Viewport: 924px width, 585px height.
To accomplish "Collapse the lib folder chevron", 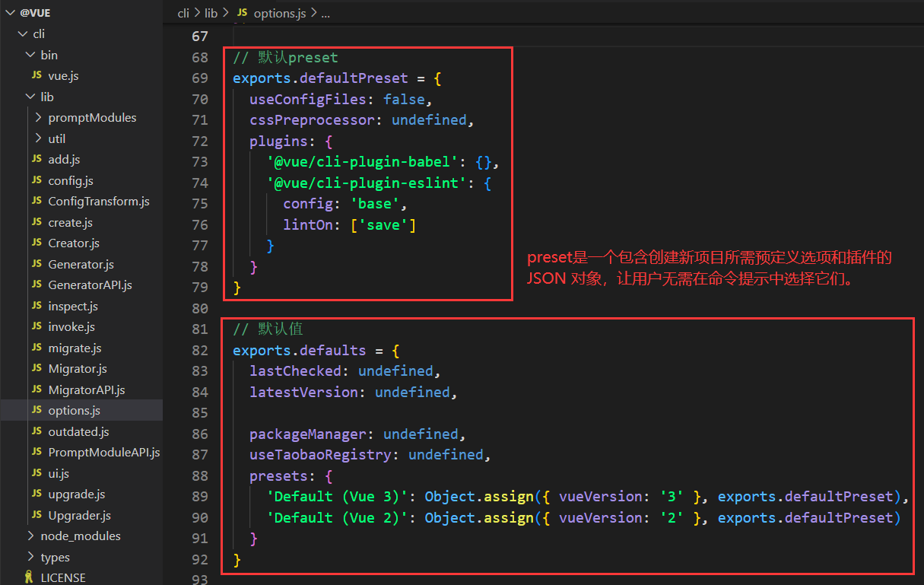I will (x=30, y=97).
